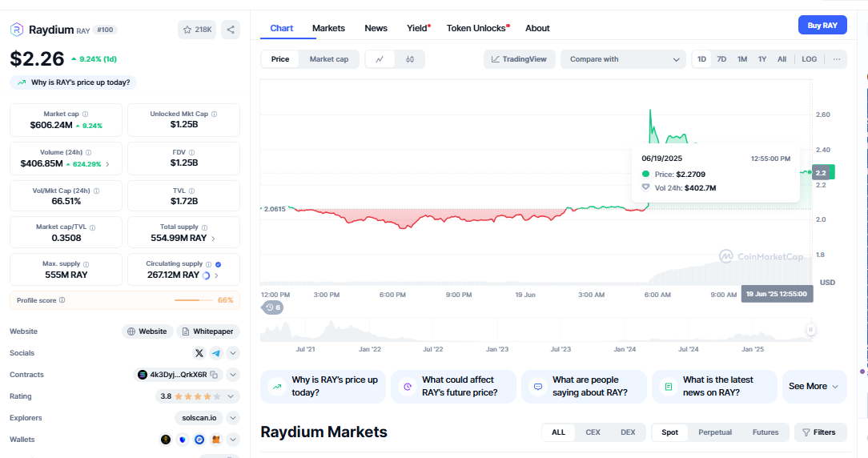
Task: Click Why is RAY's price up today pill
Action: point(74,82)
